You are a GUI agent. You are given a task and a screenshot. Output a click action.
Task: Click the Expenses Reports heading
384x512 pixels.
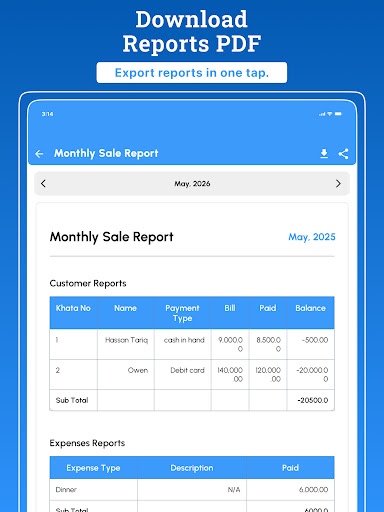tap(87, 443)
